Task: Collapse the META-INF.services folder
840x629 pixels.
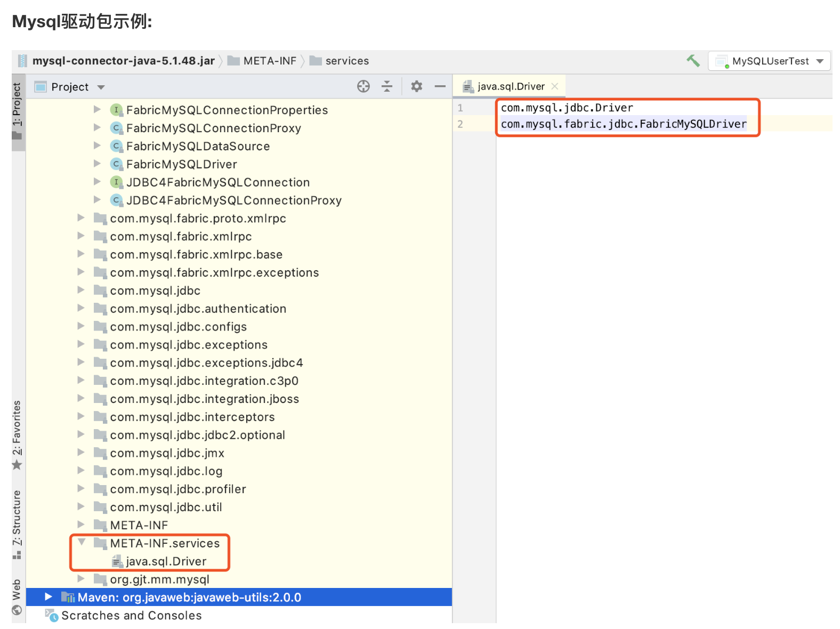Action: (x=82, y=543)
